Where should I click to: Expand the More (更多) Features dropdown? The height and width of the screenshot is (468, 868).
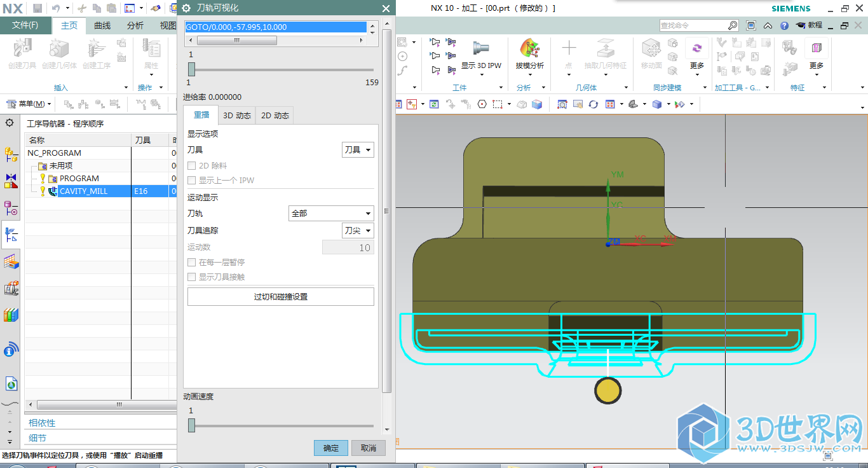817,74
